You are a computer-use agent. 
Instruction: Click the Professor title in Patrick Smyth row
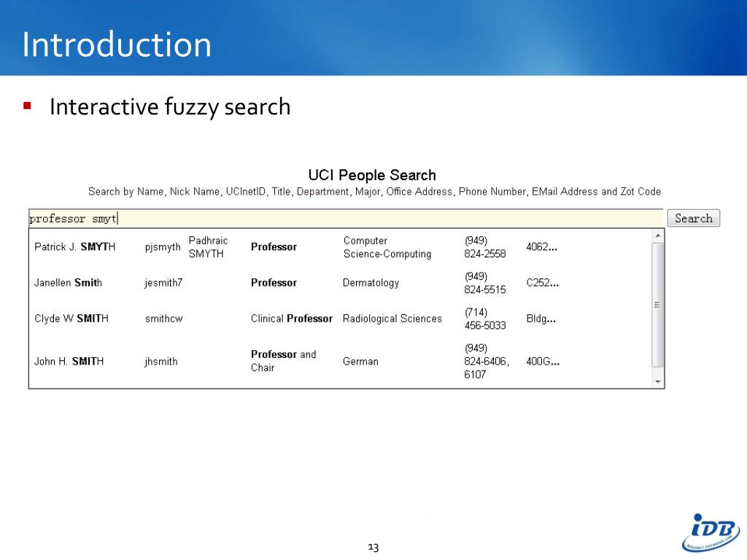(274, 246)
